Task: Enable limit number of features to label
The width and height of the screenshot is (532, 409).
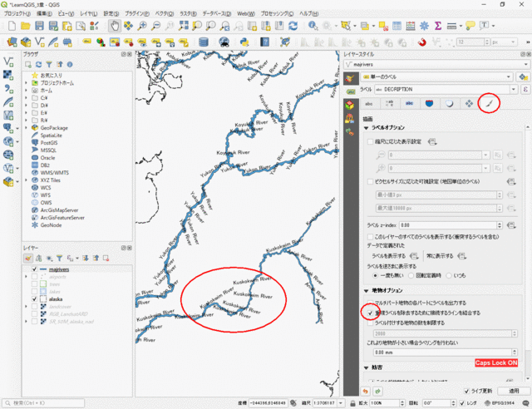Action: point(371,323)
